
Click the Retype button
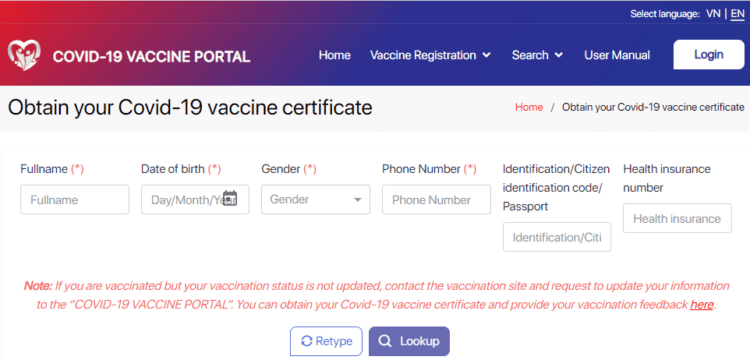pyautogui.click(x=327, y=341)
